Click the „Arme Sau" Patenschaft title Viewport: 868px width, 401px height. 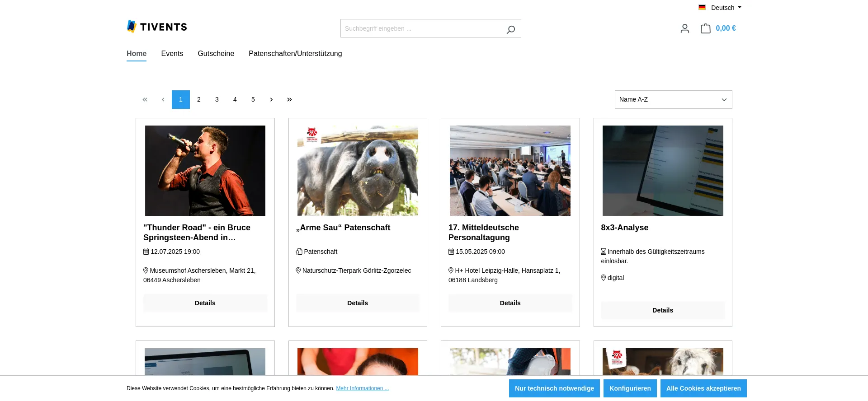(x=343, y=228)
